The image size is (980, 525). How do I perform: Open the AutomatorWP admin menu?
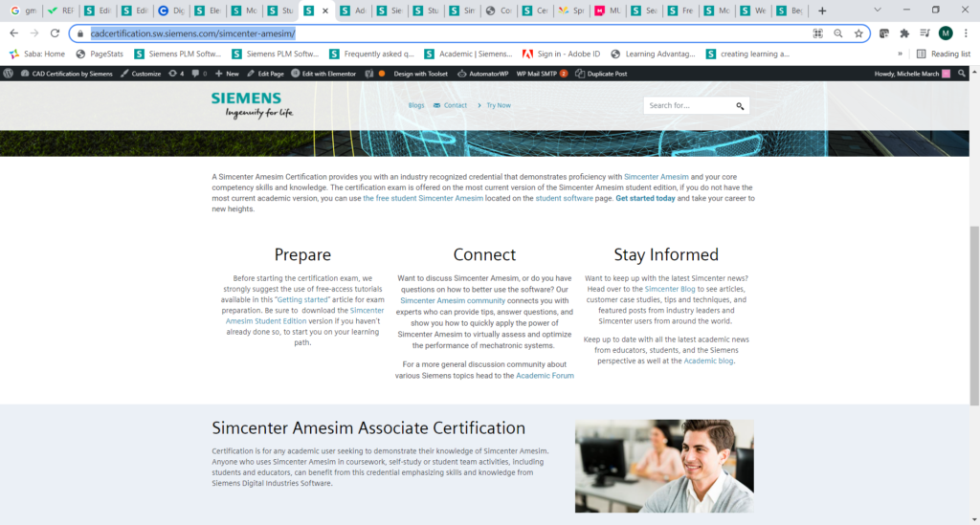[483, 74]
